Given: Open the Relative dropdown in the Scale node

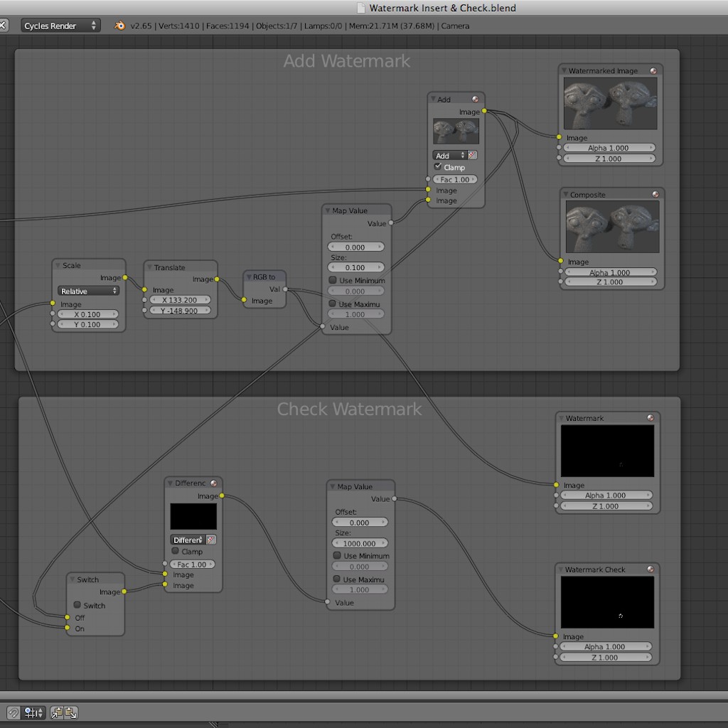Looking at the screenshot, I should [88, 291].
